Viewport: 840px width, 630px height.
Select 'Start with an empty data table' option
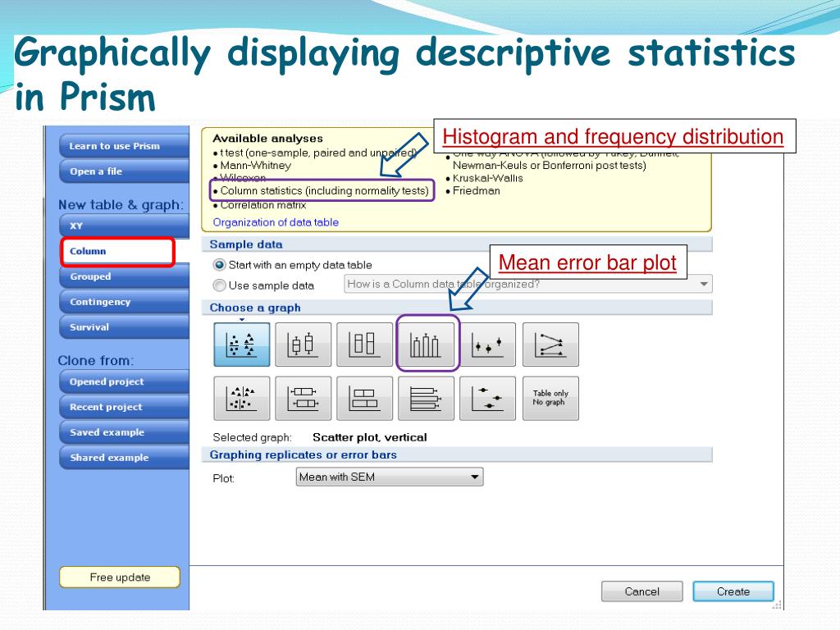tap(219, 265)
